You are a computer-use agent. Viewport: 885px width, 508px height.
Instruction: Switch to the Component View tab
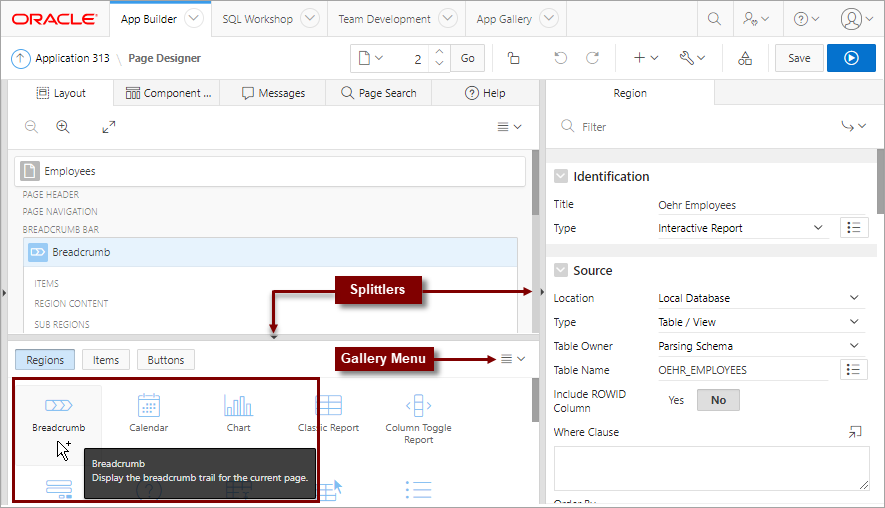[x=168, y=93]
